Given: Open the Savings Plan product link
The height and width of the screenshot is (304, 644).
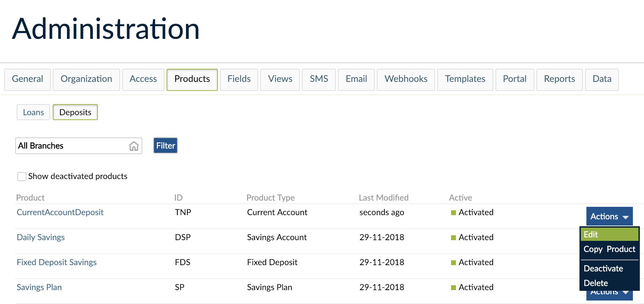Looking at the screenshot, I should tap(39, 287).
